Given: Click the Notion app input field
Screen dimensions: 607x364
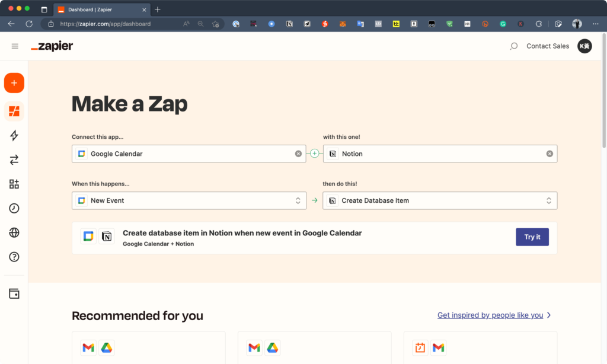Looking at the screenshot, I should point(440,154).
